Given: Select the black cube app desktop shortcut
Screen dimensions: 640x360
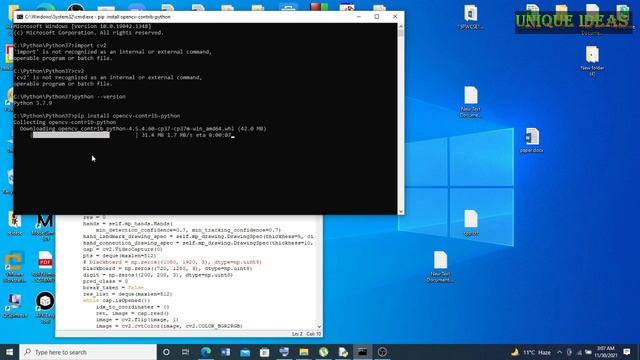Looking at the screenshot, I should coord(45,307).
